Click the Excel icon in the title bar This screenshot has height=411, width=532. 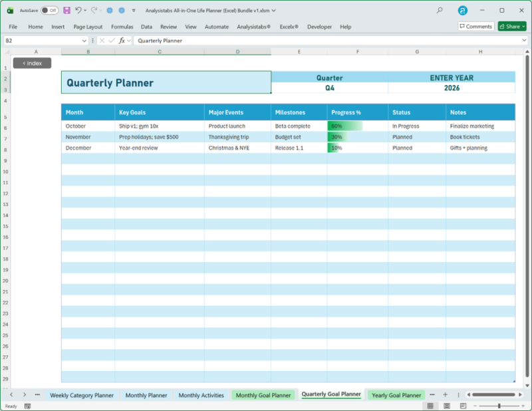click(10, 10)
